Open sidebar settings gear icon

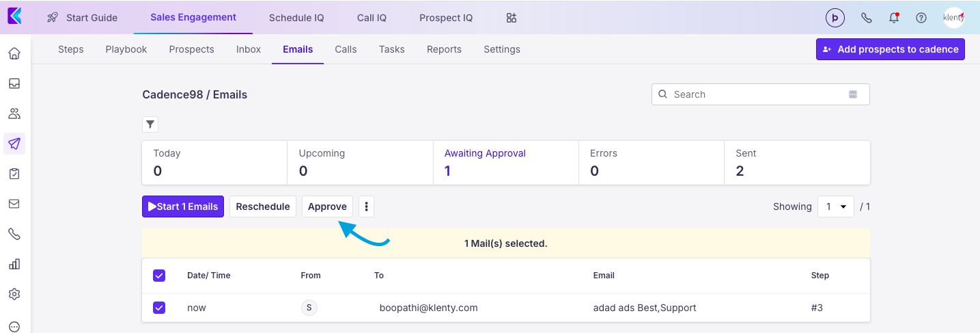click(14, 294)
